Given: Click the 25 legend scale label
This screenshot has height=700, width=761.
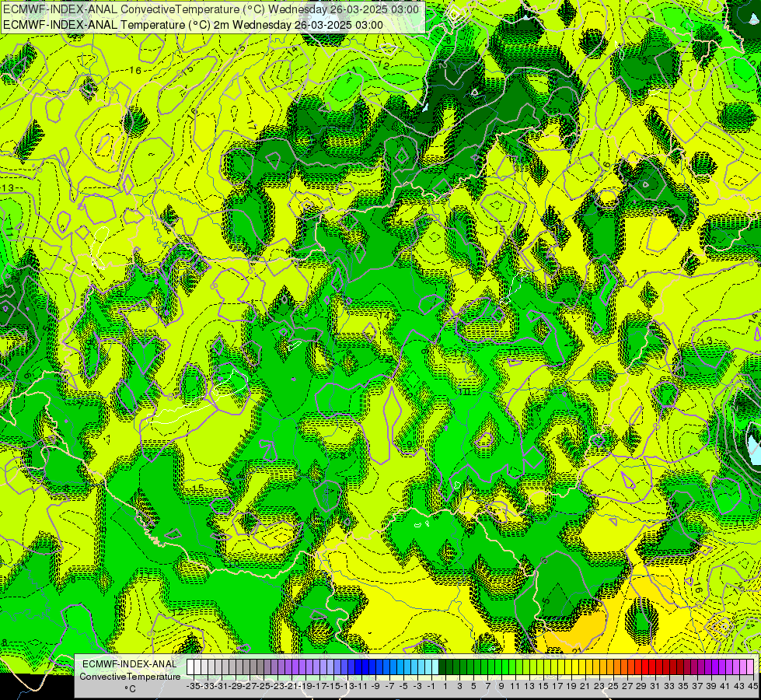Looking at the screenshot, I should (613, 686).
